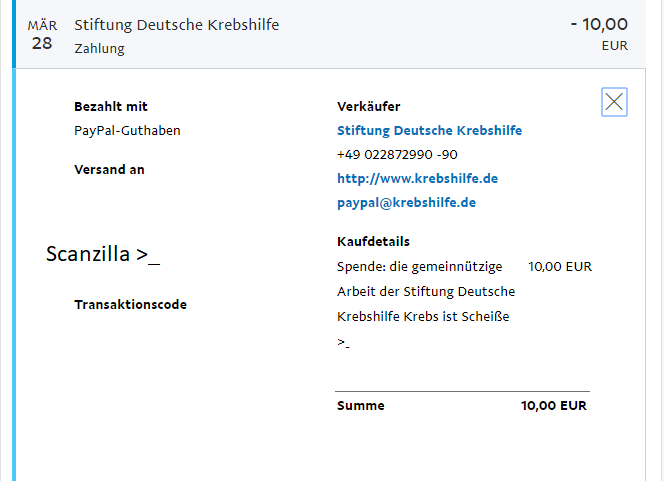The image size is (664, 481).
Task: Collapse the Stiftung Deutsche Krebshilfe transaction row
Action: click(329, 34)
